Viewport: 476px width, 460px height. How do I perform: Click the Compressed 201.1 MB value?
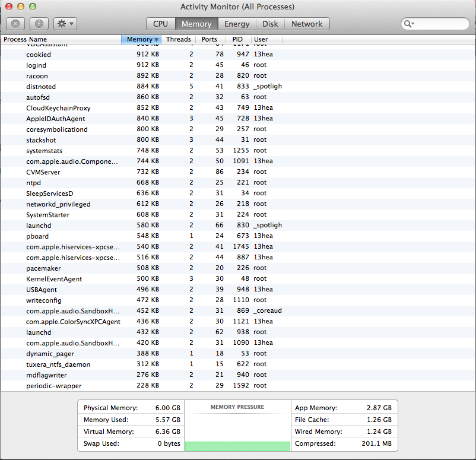point(376,443)
